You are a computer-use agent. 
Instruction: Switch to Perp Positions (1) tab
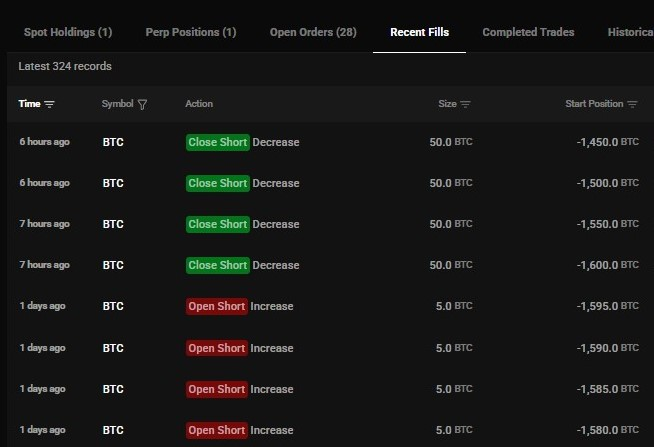click(191, 33)
